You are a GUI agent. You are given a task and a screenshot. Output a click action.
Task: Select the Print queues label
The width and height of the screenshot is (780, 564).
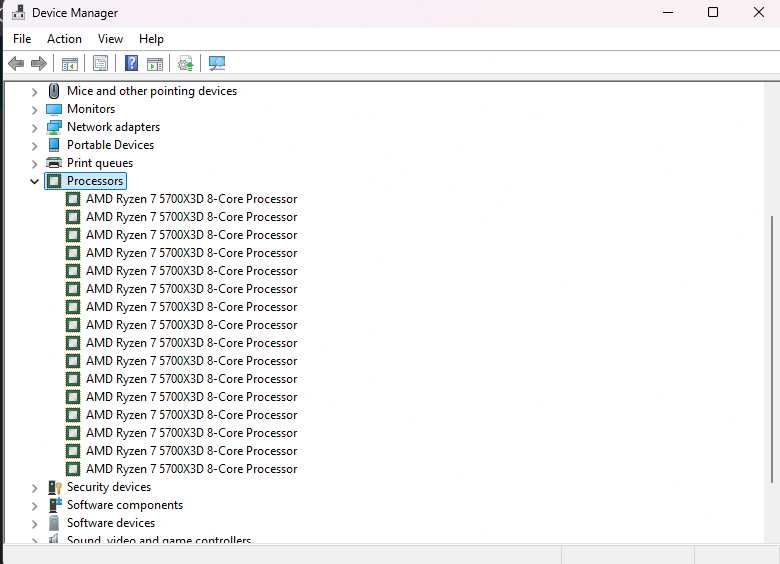click(100, 163)
